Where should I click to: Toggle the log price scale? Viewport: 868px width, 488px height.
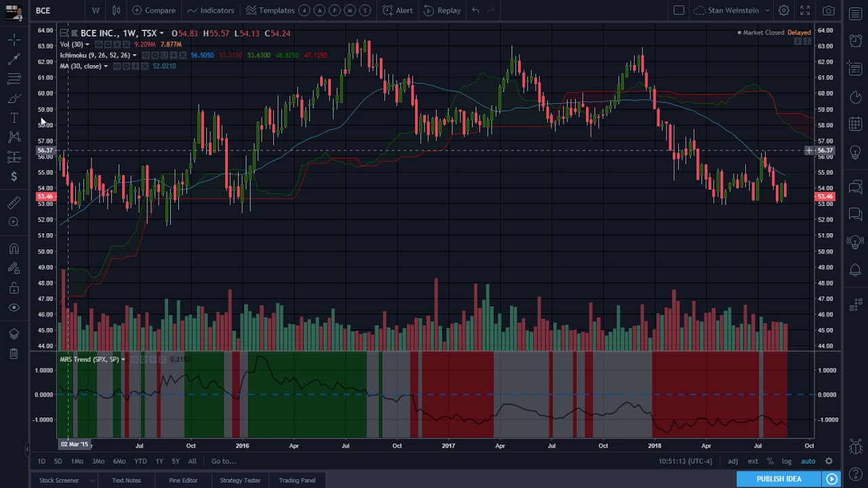click(787, 462)
